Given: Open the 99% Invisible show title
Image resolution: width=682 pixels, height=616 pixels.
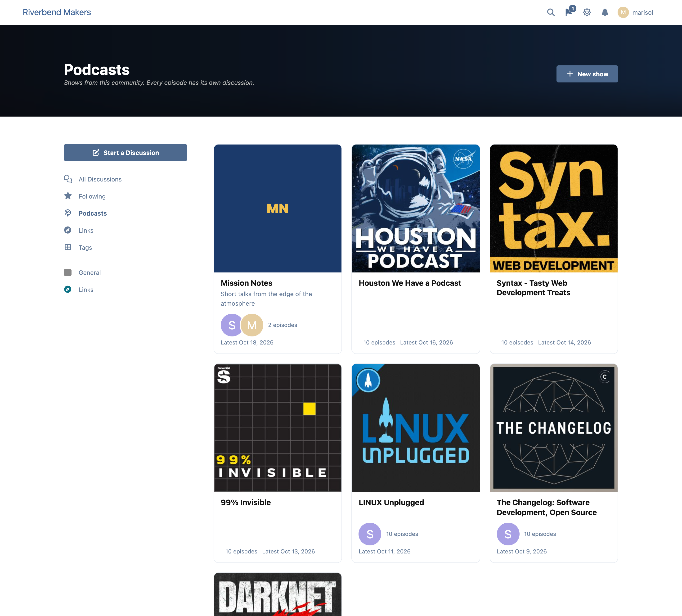Looking at the screenshot, I should point(246,502).
